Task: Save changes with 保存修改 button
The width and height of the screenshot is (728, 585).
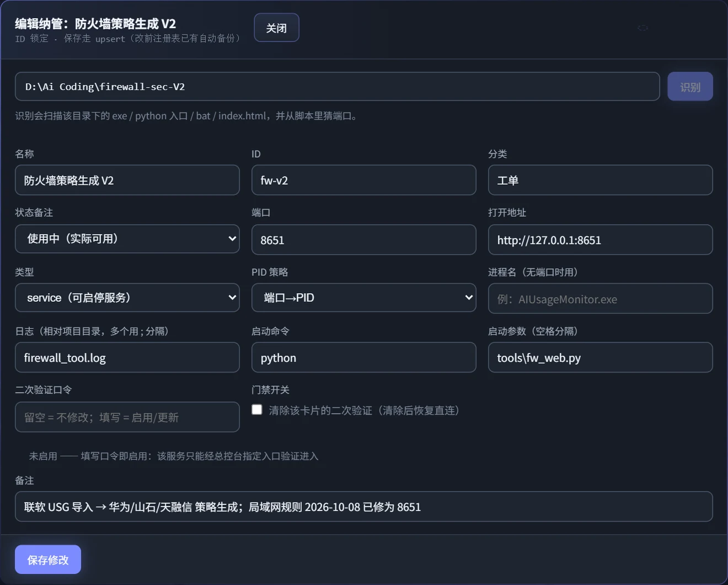Action: [x=48, y=560]
